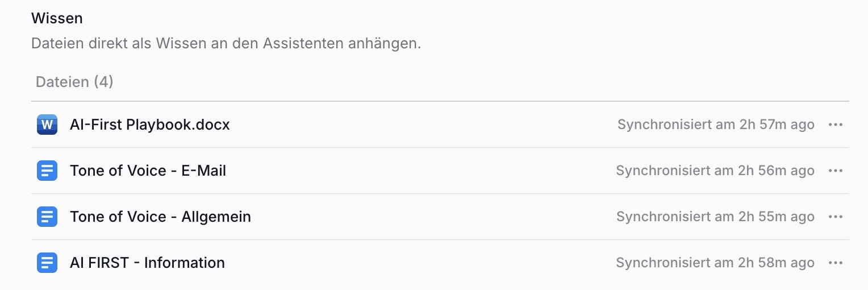Select the empty row area of AI FIRST - Information
The image size is (868, 290).
(x=420, y=263)
